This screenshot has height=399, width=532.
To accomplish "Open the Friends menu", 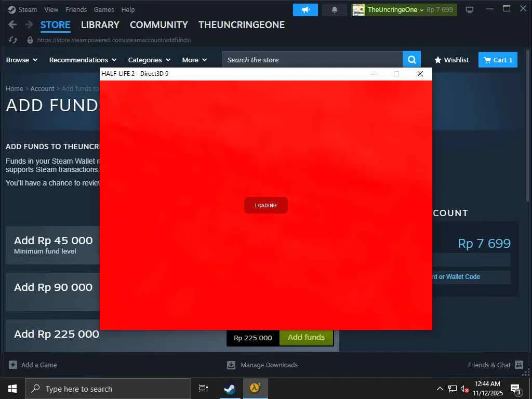I will point(76,9).
